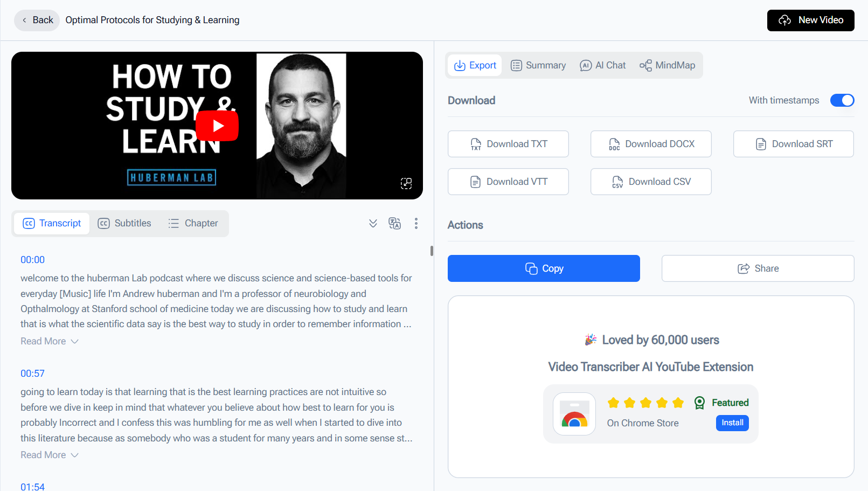
Task: Open the AI Chat tab
Action: (x=602, y=65)
